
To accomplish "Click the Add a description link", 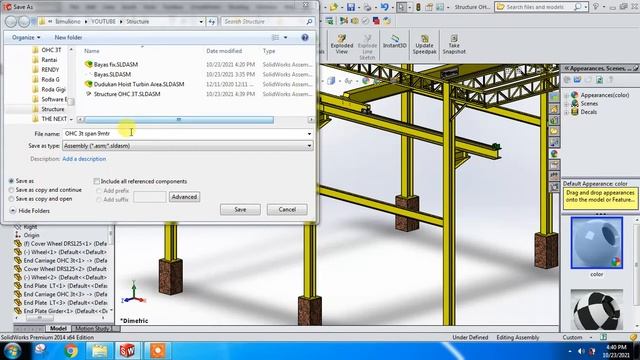I will tap(84, 159).
